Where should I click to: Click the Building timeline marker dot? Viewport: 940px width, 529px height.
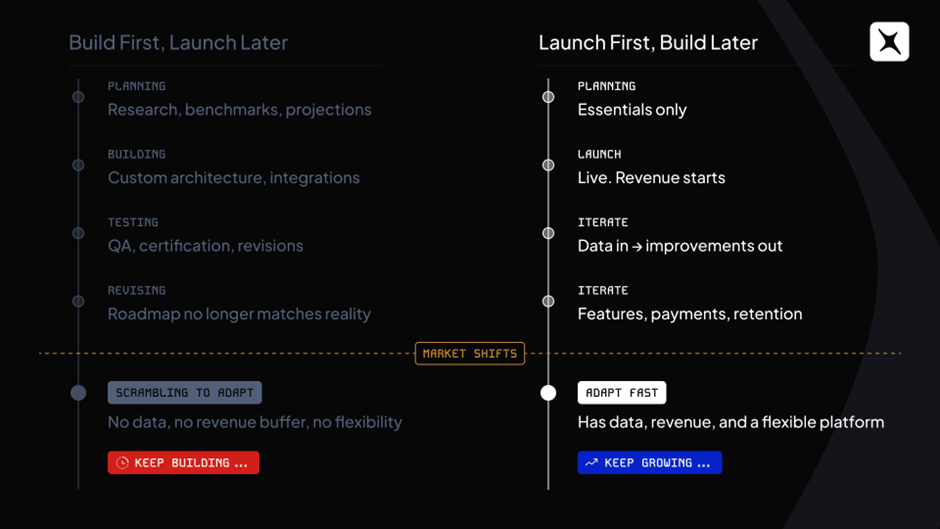(78, 165)
